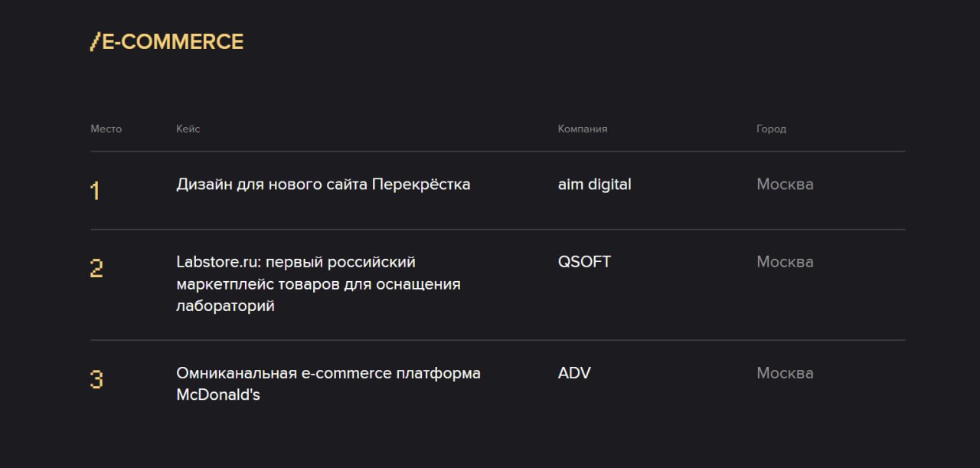Open the Labstore.ru marketplace case
This screenshot has height=468, width=980.
[x=296, y=262]
